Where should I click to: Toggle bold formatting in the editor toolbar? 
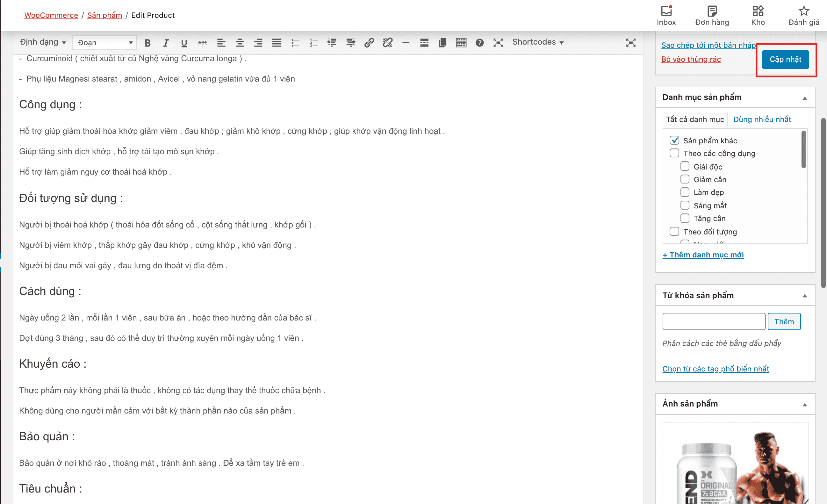(x=147, y=43)
